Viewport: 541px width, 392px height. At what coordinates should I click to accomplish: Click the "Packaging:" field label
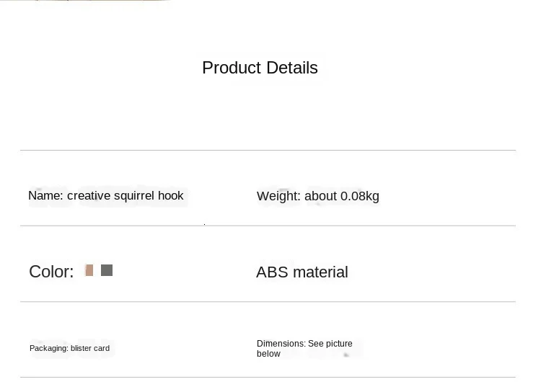(49, 349)
